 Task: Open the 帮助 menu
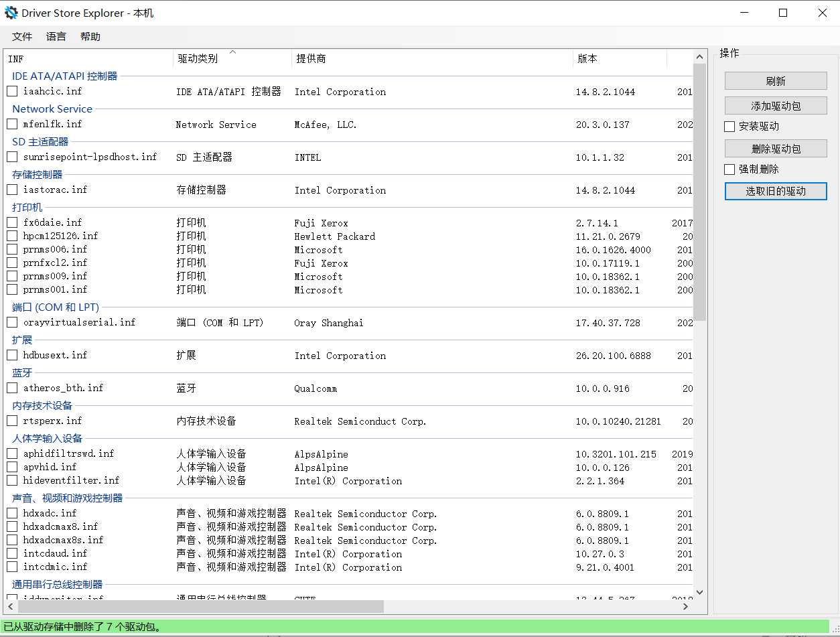pos(90,37)
